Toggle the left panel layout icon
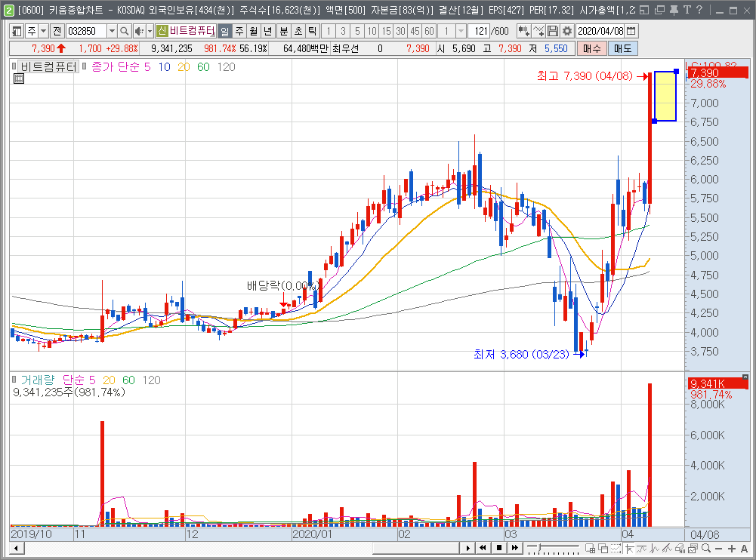Viewport: 756px width, 560px height. point(17,32)
